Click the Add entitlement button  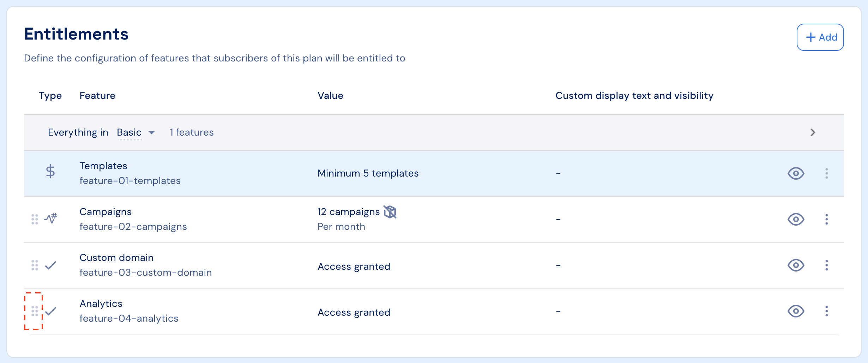point(820,37)
